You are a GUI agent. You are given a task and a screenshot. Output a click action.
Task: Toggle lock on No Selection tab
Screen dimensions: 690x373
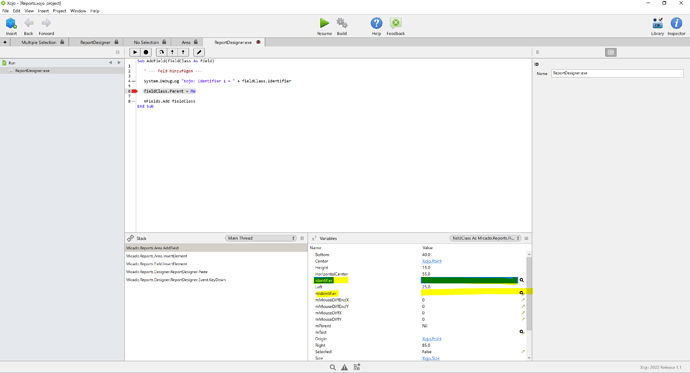(x=164, y=42)
